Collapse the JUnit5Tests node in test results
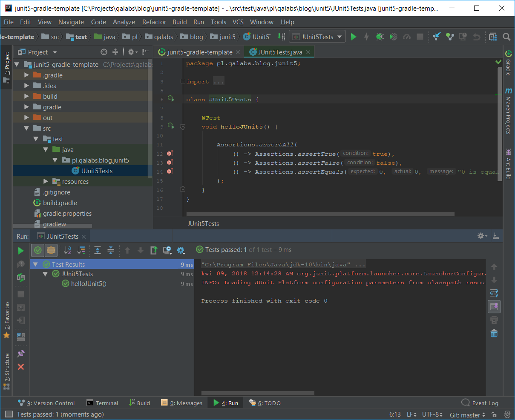 46,274
